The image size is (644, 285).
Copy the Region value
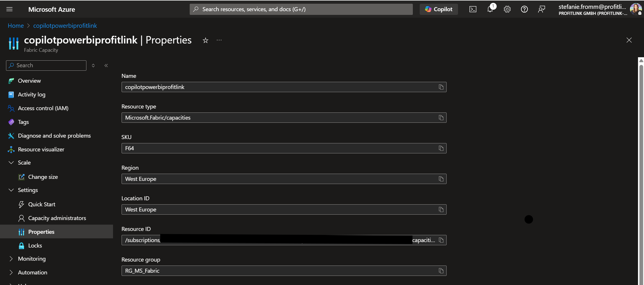441,179
